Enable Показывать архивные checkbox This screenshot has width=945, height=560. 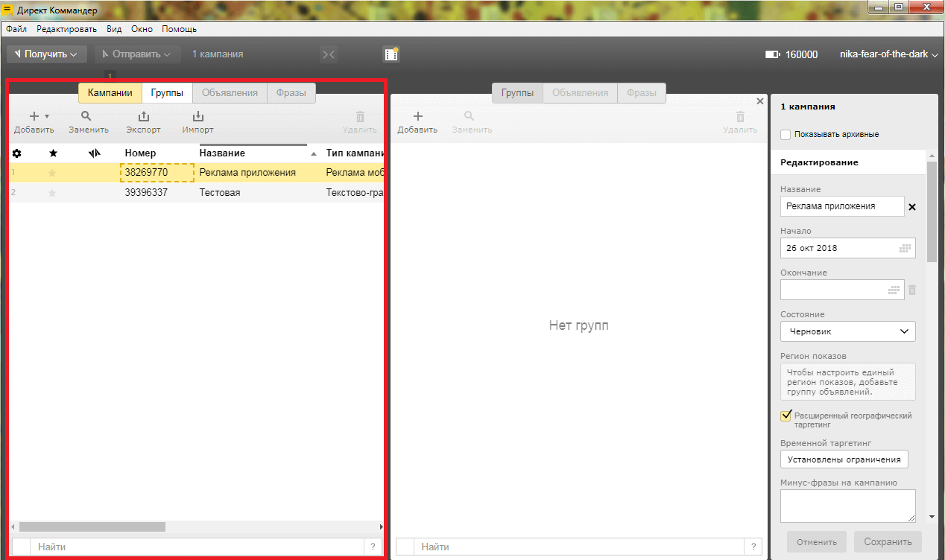786,135
